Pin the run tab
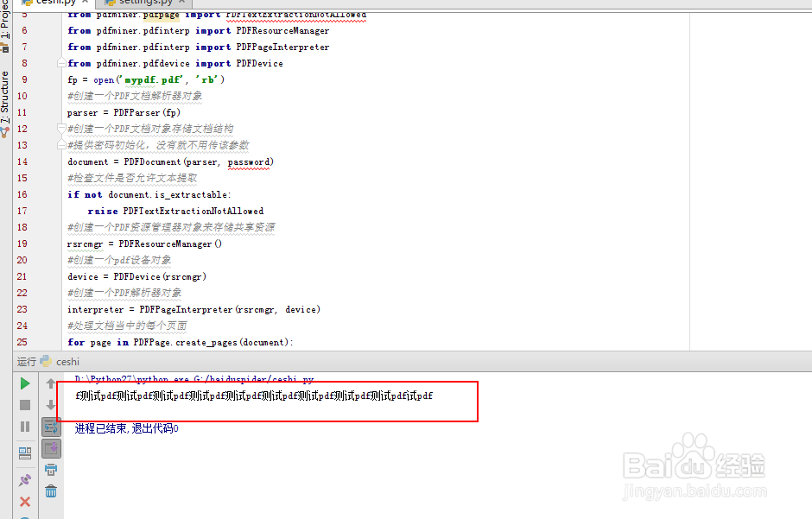Image resolution: width=812 pixels, height=519 pixels. coord(25,480)
